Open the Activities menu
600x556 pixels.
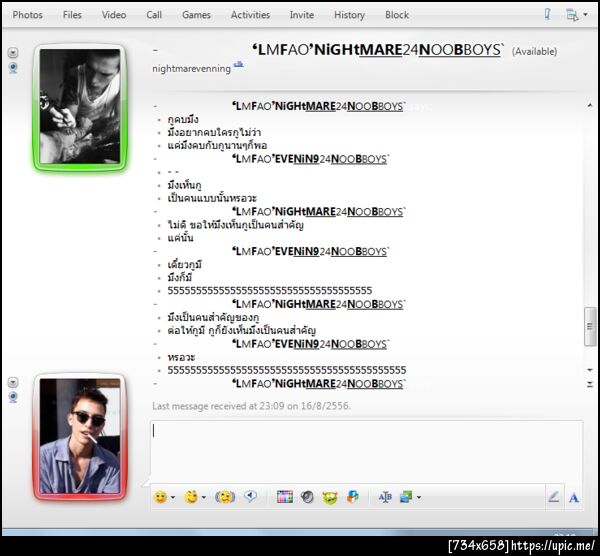[250, 15]
